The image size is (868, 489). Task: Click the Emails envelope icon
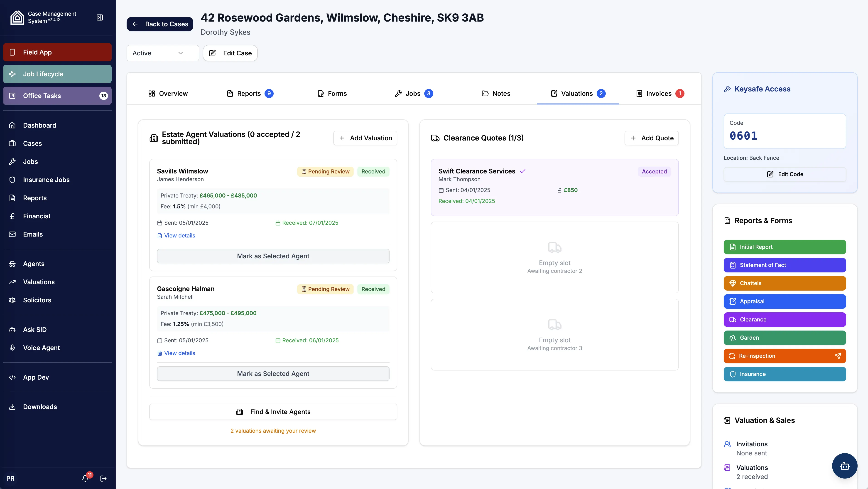[12, 234]
